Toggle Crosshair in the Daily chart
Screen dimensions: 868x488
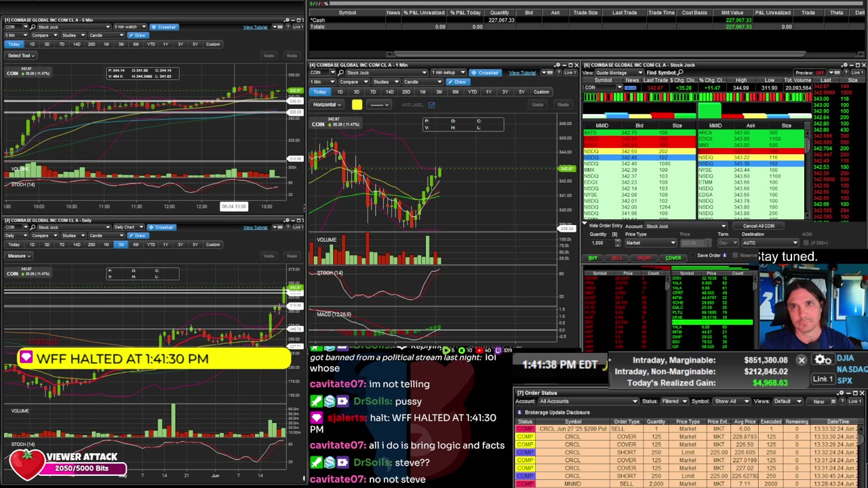[x=161, y=227]
